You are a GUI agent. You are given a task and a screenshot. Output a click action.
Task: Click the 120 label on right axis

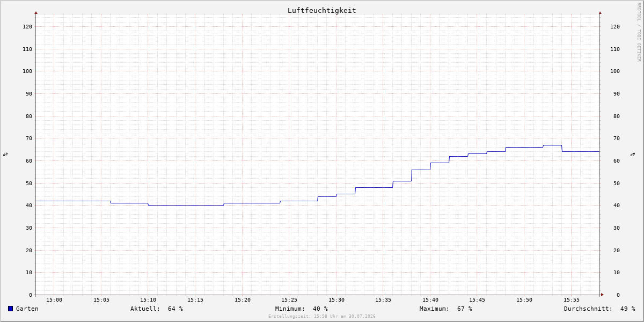coord(615,26)
